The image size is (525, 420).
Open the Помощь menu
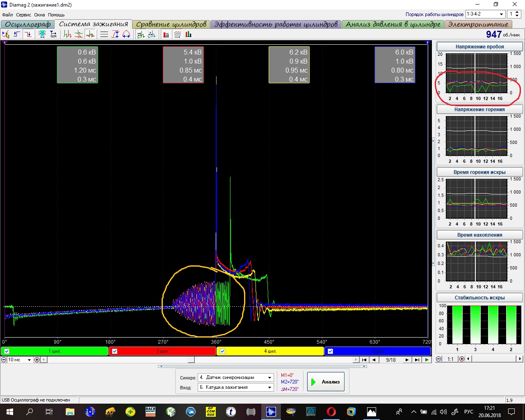[x=56, y=15]
